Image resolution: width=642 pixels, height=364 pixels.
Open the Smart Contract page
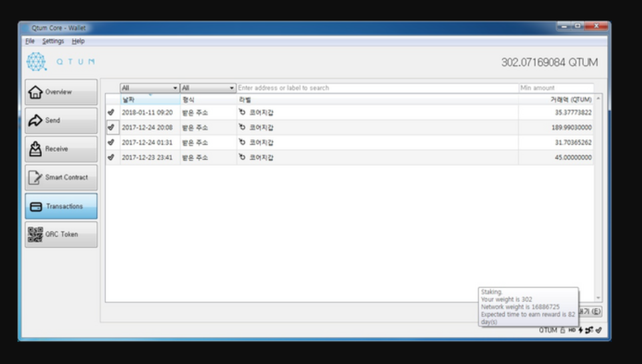[61, 177]
